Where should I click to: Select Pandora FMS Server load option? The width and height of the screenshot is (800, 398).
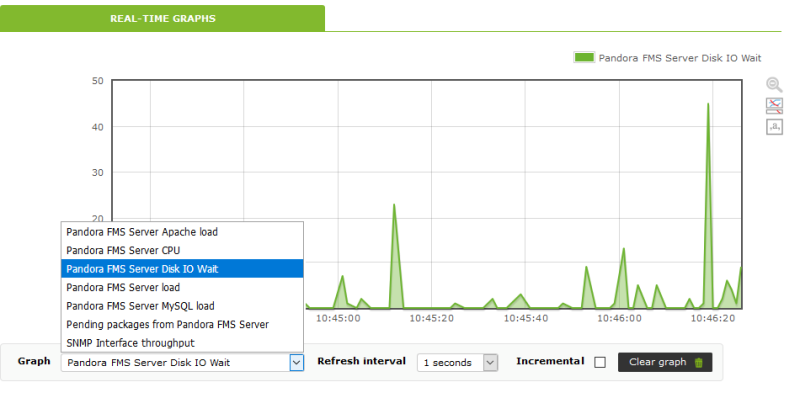[182, 287]
